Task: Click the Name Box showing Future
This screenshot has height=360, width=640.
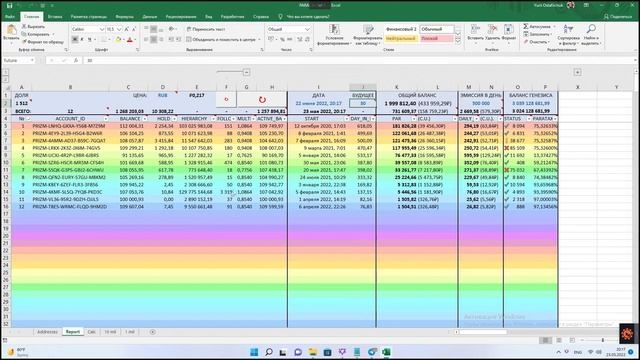Action: click(x=18, y=60)
